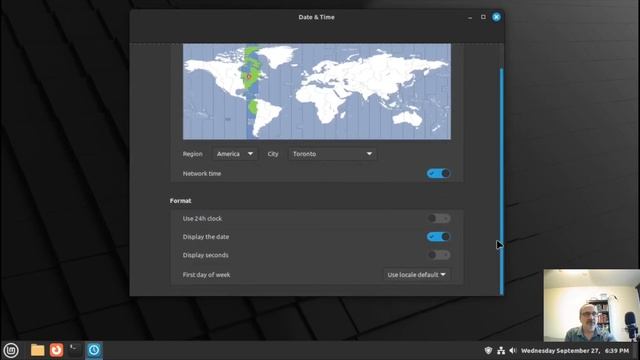The height and width of the screenshot is (360, 640).
Task: Click the shield security tray icon
Action: pos(488,351)
